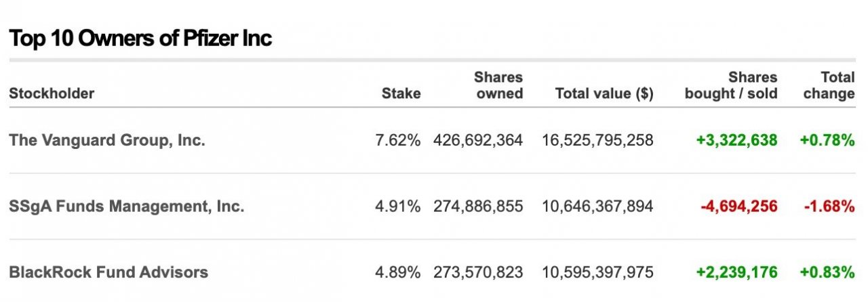Click the green +3,322,638 shares bought
Viewport: 868px width, 302px height.
[736, 140]
